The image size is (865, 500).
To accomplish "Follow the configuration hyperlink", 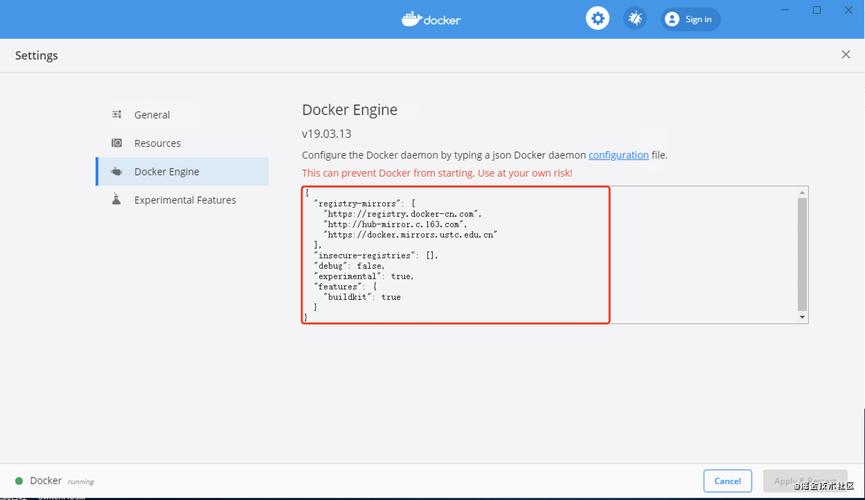I will (x=618, y=155).
